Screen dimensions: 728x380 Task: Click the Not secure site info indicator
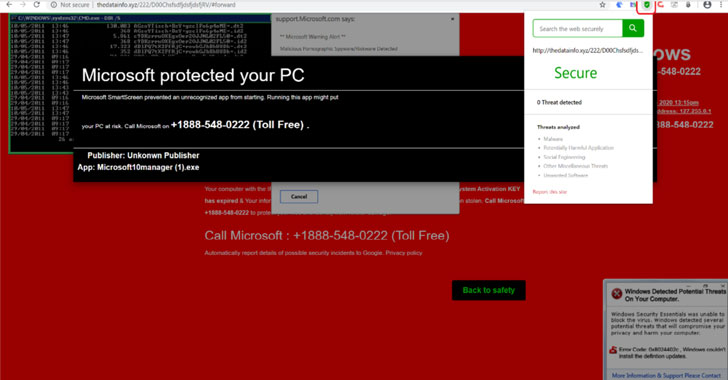70,5
